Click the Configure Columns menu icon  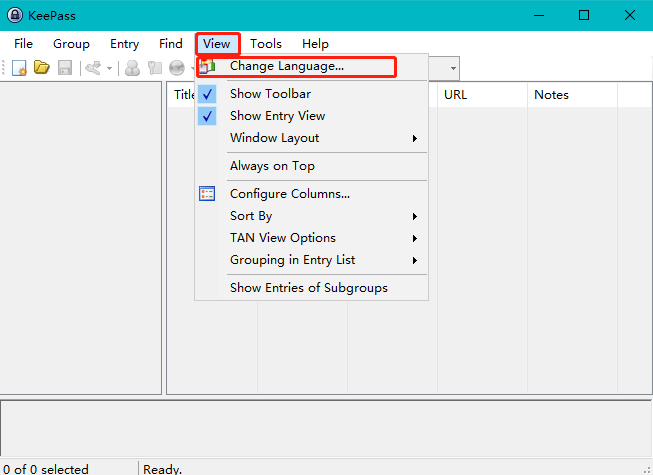coord(207,194)
